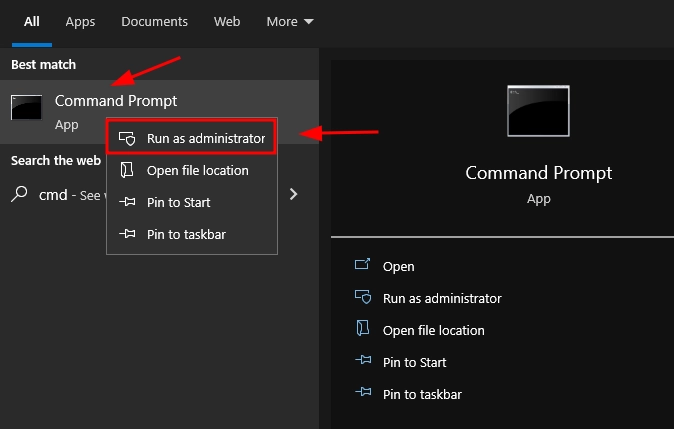Choose Pin to taskbar from context menu
The width and height of the screenshot is (674, 429).
pos(186,234)
